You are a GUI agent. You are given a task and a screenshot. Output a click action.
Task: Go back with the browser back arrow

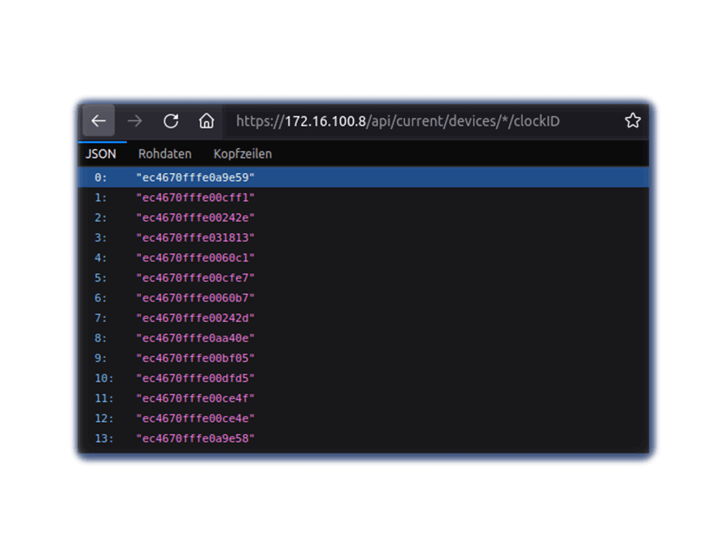coord(98,121)
